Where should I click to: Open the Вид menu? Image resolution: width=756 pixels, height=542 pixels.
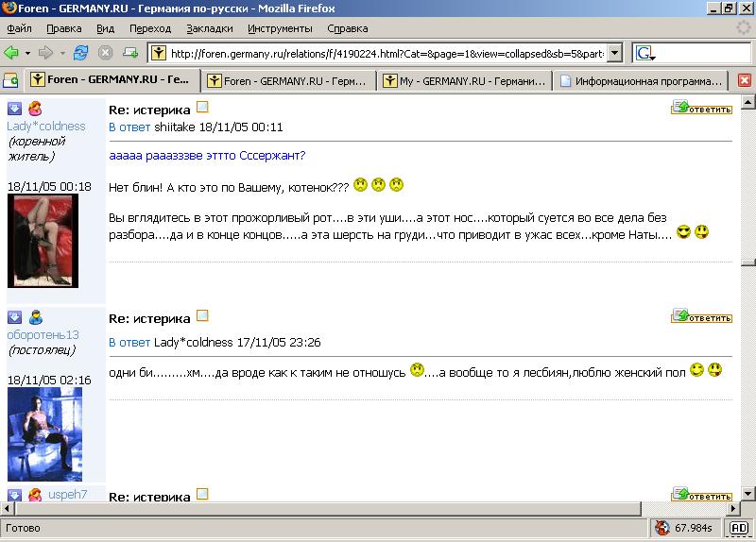pos(106,28)
